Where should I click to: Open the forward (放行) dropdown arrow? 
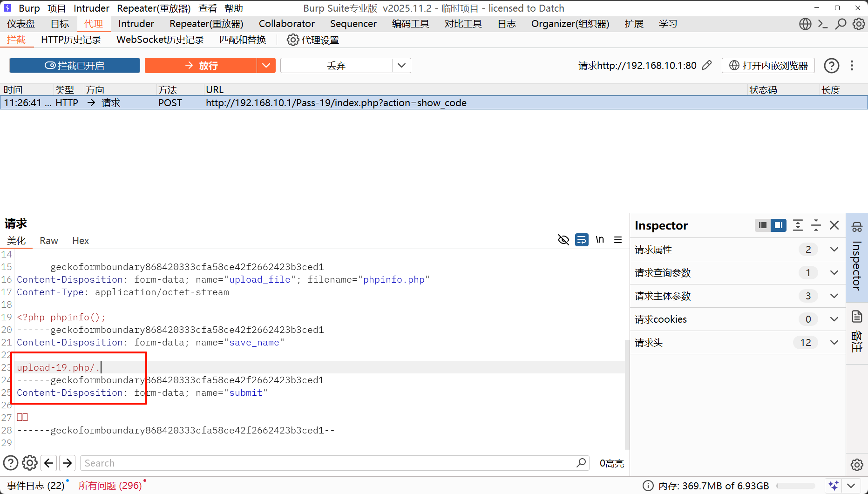click(266, 66)
